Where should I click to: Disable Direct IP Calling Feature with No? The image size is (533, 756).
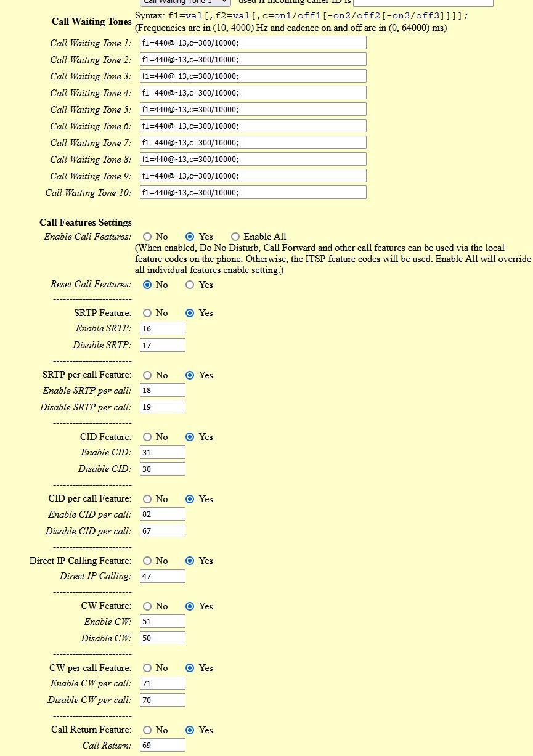point(147,561)
